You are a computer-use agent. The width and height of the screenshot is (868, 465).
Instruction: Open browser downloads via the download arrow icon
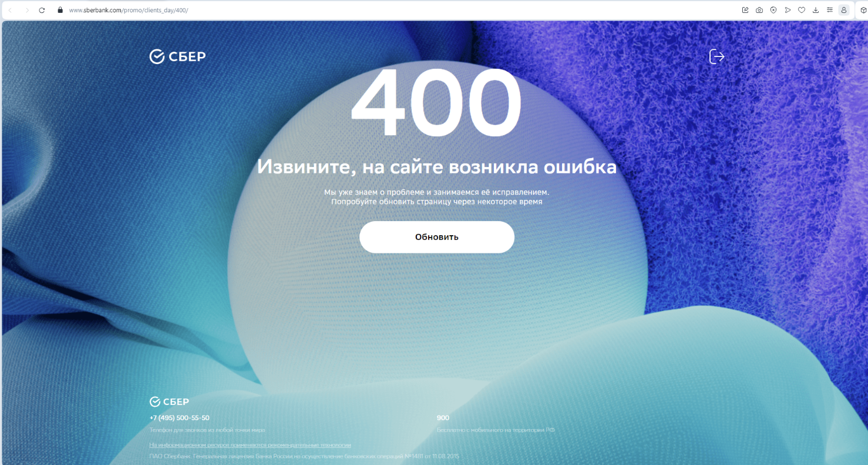pos(816,10)
